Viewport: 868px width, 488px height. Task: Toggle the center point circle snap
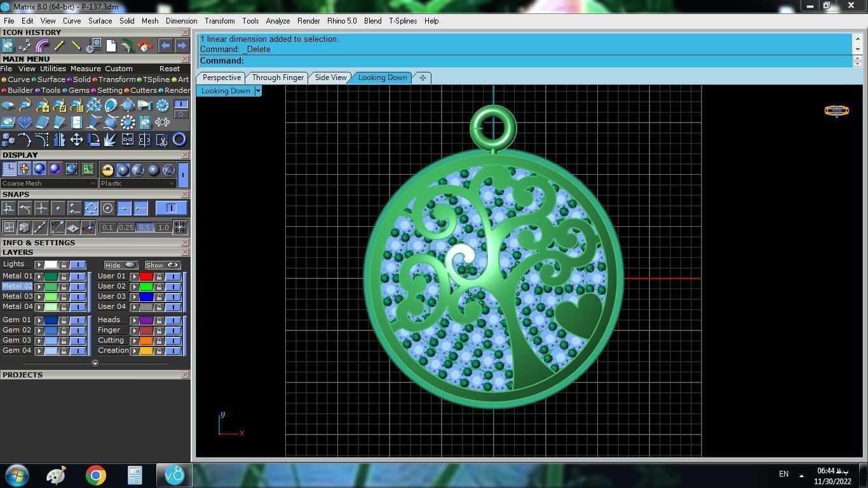107,208
